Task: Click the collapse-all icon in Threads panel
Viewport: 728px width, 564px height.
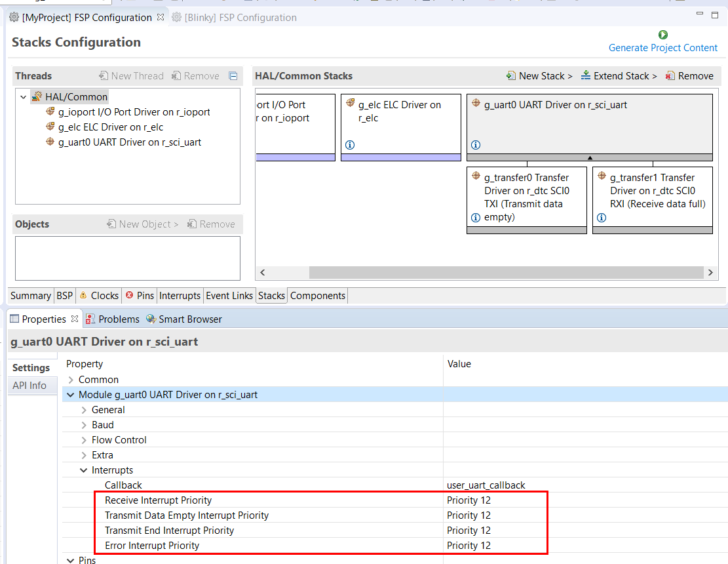Action: coord(233,75)
